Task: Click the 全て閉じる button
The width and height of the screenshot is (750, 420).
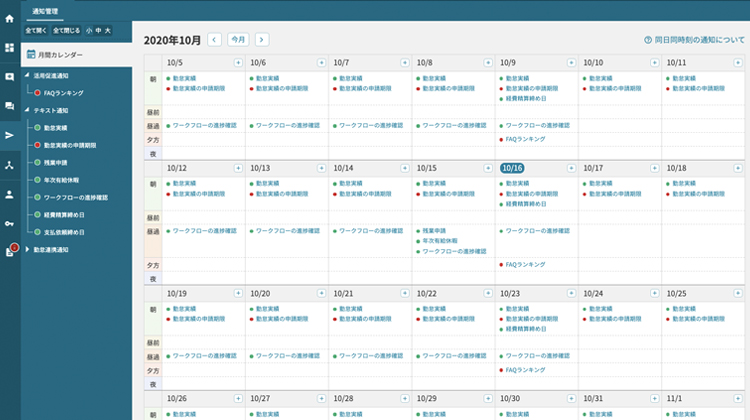Action: 66,31
